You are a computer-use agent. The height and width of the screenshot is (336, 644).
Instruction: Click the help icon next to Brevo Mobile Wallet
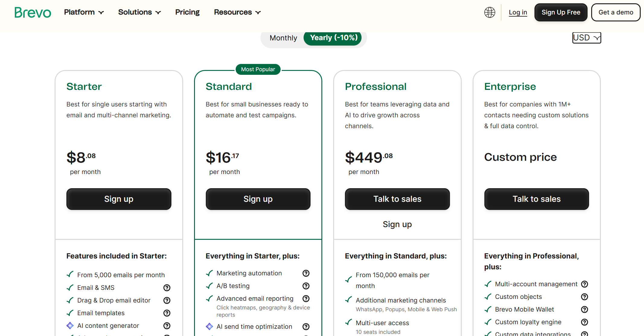click(x=584, y=309)
